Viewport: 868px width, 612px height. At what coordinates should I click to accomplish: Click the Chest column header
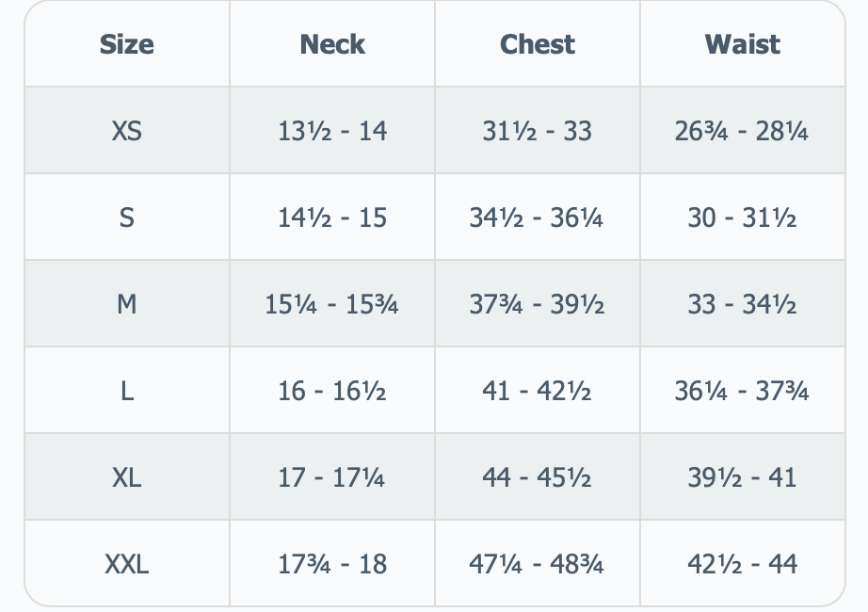(x=538, y=44)
